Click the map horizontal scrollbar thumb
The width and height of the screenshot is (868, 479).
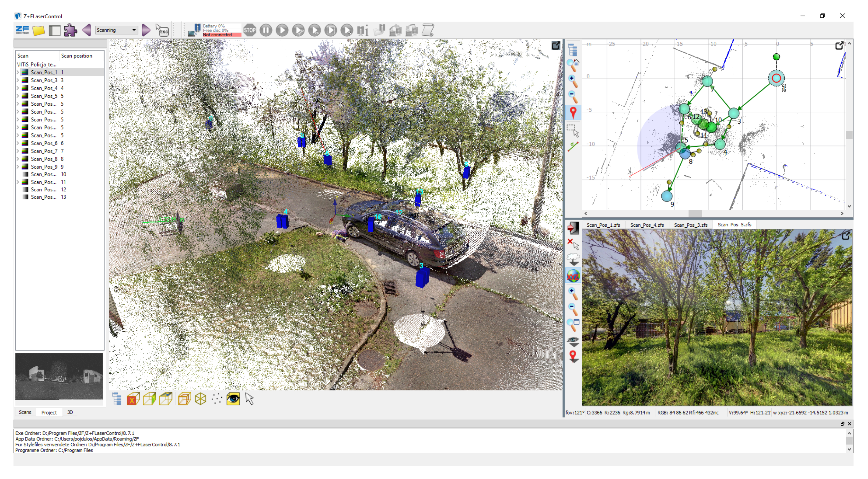point(695,213)
